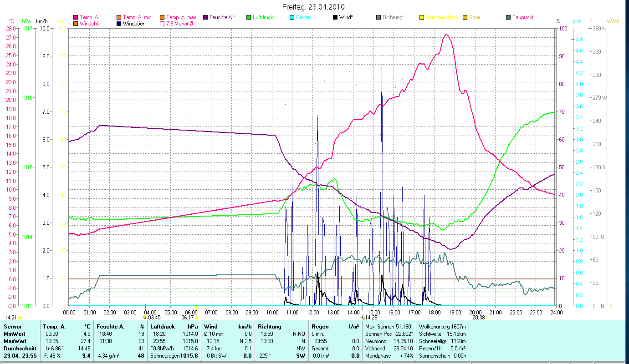Click the Max. Sonnen 51,190° entry
The image size is (629, 364).
(389, 326)
